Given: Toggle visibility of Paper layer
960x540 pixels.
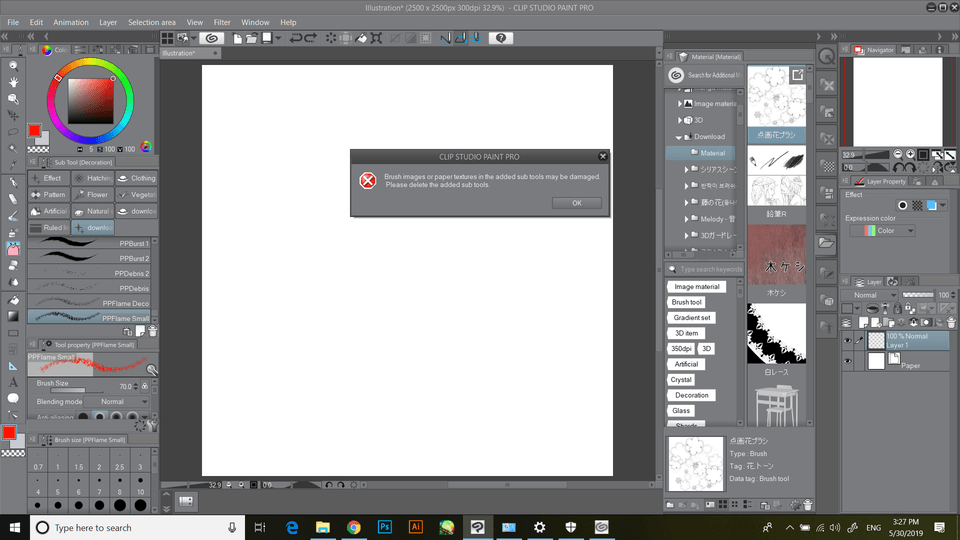Looking at the screenshot, I should click(x=848, y=361).
